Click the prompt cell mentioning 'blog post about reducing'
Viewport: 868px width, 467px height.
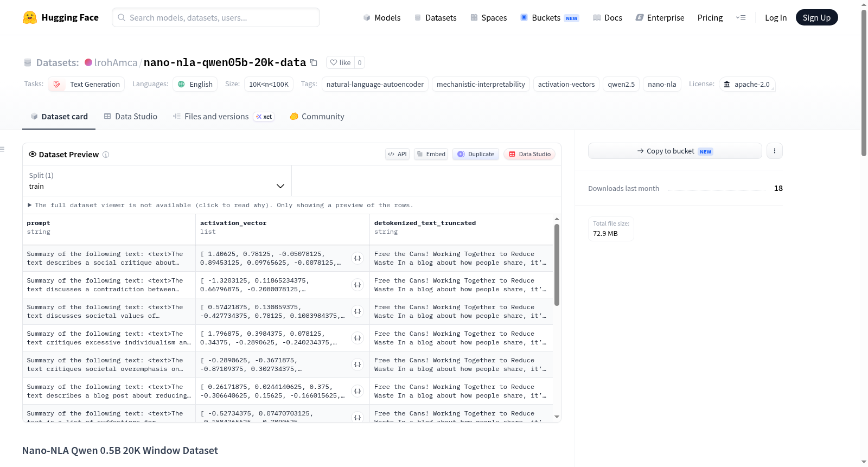click(x=109, y=391)
